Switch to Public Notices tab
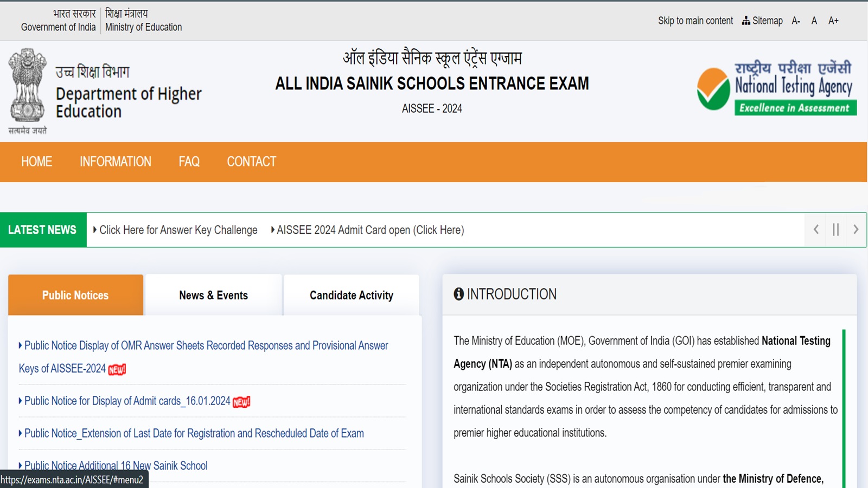This screenshot has height=488, width=868. 75,295
